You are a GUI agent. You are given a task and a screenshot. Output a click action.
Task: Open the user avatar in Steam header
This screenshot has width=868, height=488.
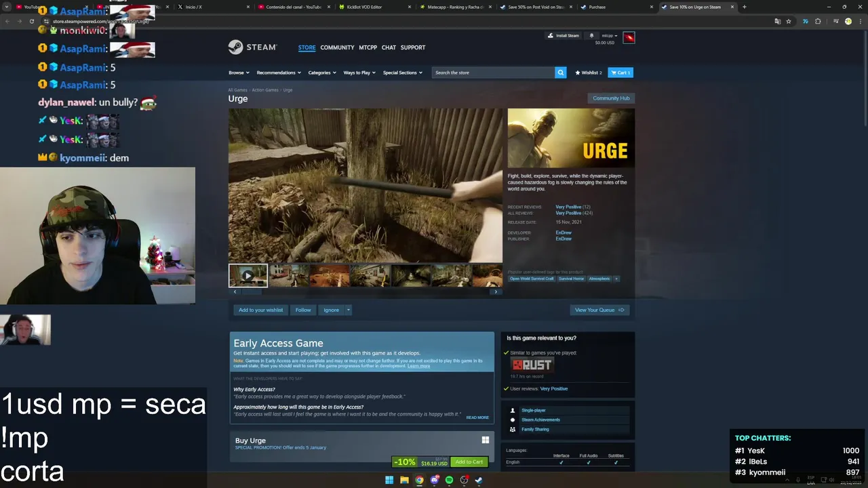tap(629, 37)
